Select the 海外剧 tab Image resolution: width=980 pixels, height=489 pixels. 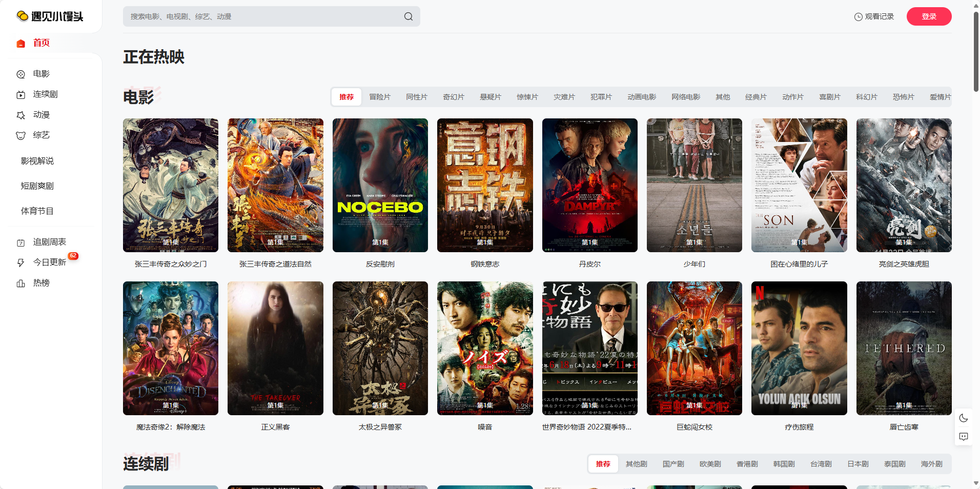pyautogui.click(x=932, y=464)
